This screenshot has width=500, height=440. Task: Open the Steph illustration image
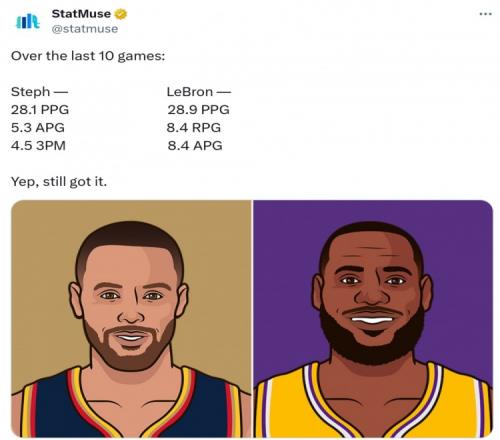(x=131, y=319)
